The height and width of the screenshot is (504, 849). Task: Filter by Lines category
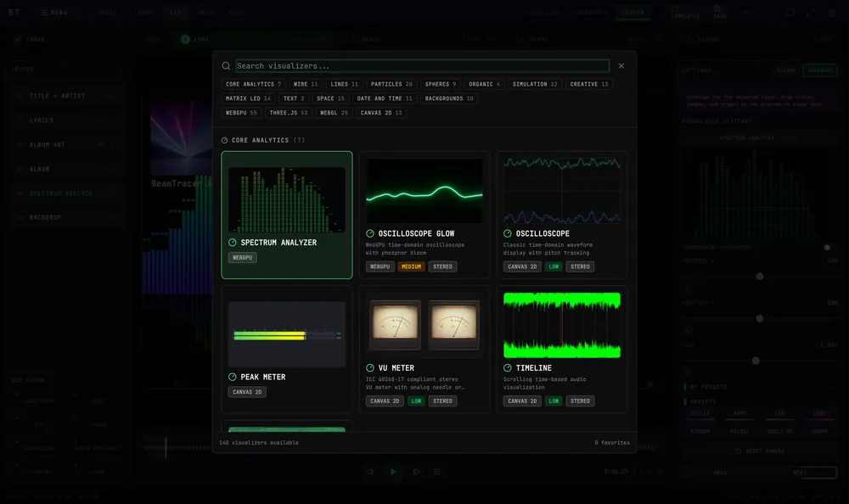click(x=345, y=84)
